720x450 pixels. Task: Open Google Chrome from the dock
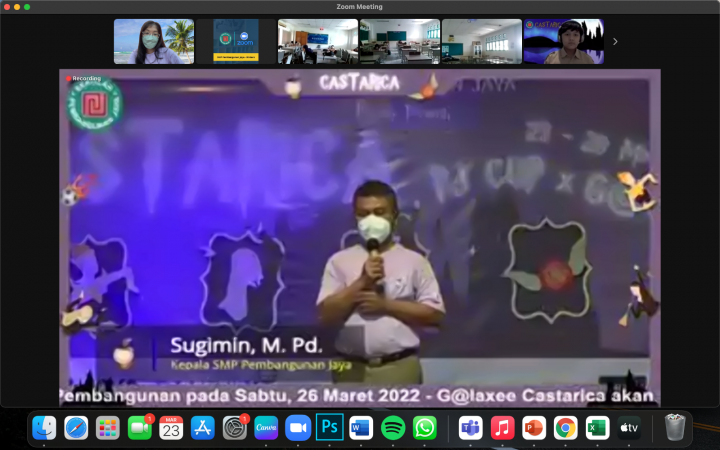pyautogui.click(x=565, y=428)
